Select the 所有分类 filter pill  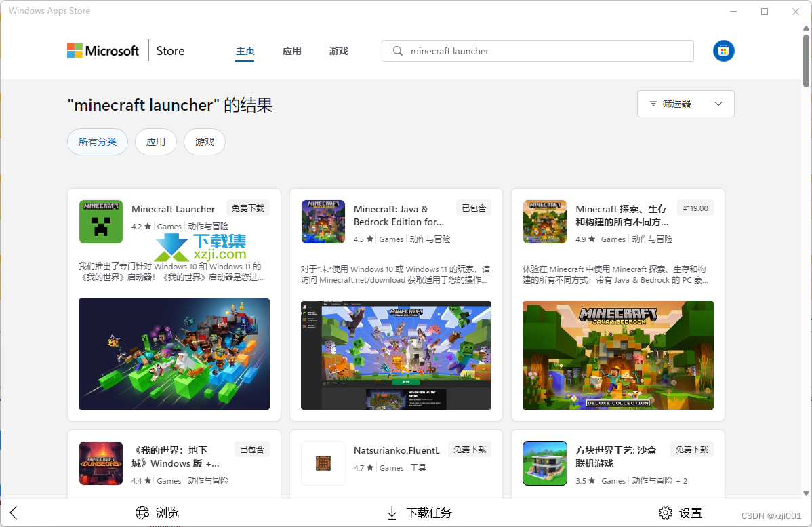click(x=98, y=142)
